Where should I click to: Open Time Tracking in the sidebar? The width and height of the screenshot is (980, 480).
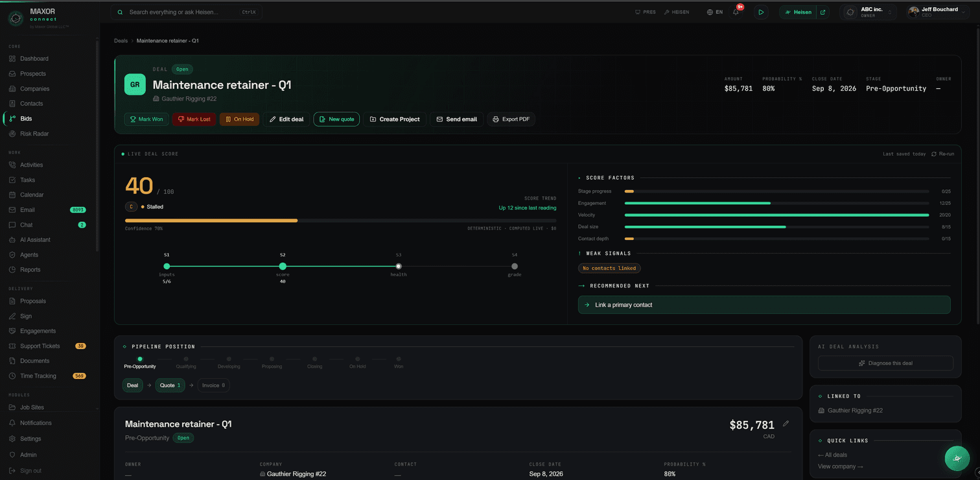click(x=38, y=376)
